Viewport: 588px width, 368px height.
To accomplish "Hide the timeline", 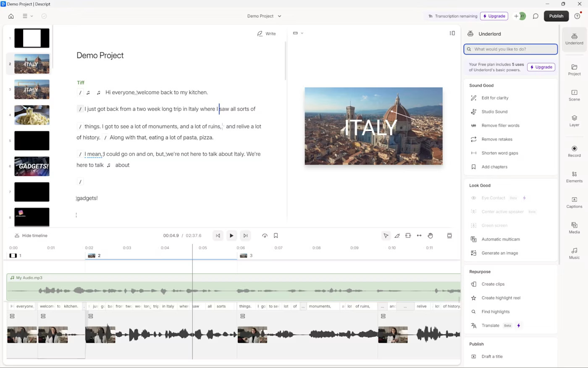I will 31,236.
